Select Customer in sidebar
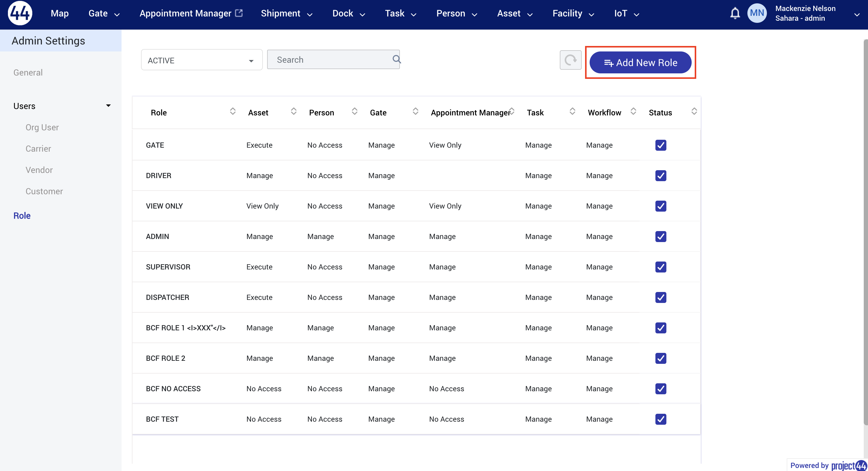 pos(44,191)
